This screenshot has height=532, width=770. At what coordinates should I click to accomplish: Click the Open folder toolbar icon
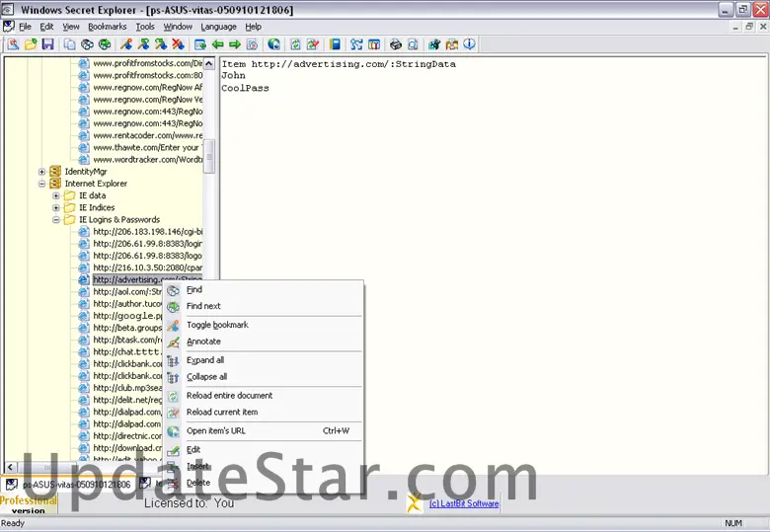click(x=31, y=44)
